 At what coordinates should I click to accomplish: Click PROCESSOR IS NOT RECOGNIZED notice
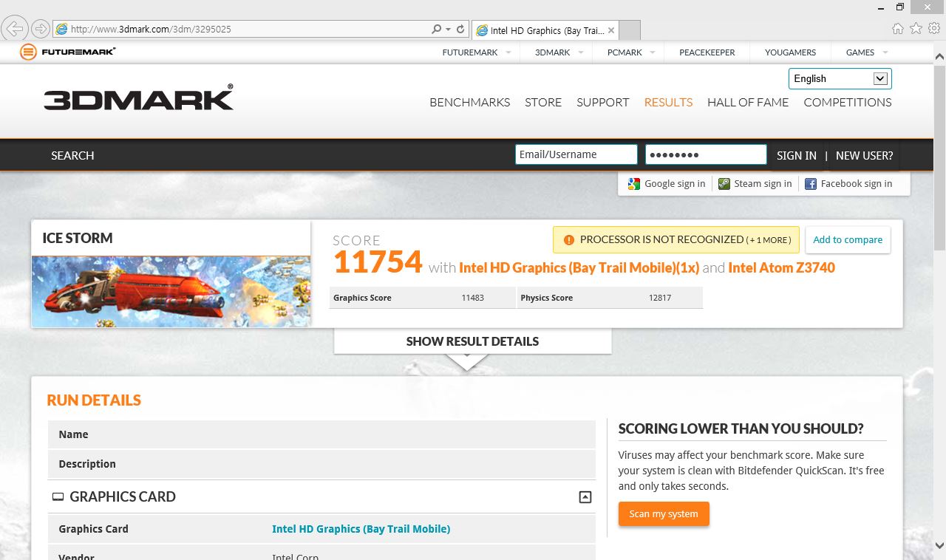click(676, 240)
